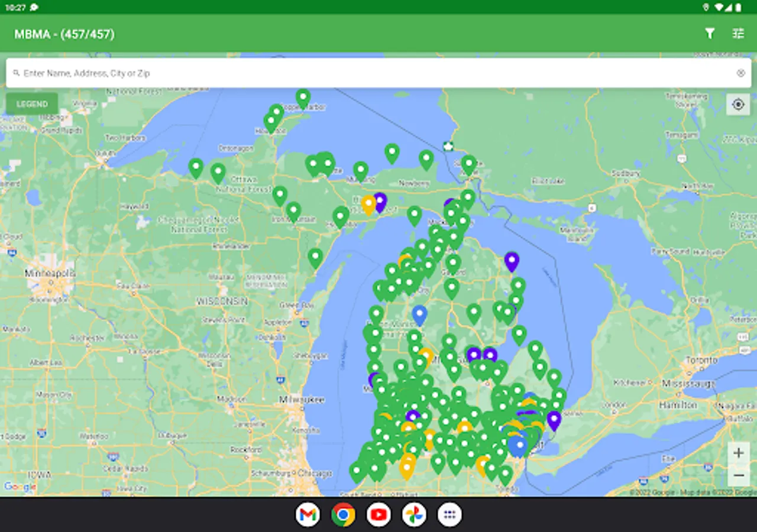Zoom out with the minus button
This screenshot has height=532, width=757.
(739, 475)
